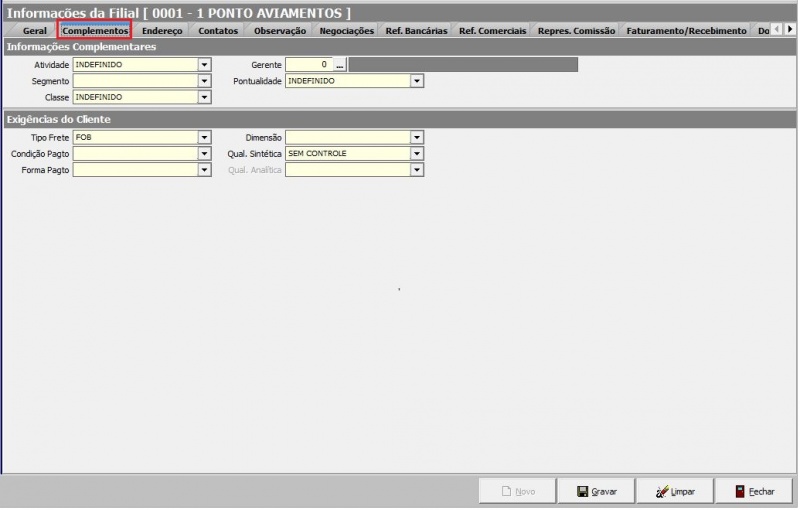
Task: Go to Faturamento/Recebimento tab
Action: tap(686, 31)
